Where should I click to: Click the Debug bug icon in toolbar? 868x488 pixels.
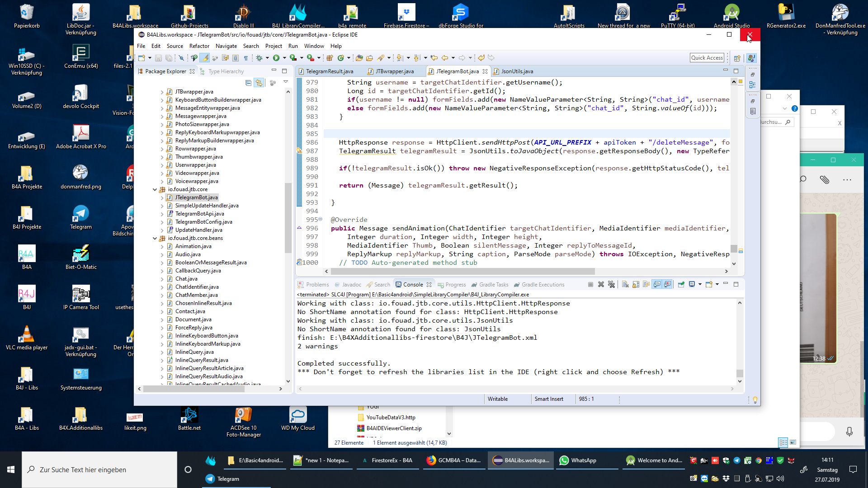(x=259, y=58)
